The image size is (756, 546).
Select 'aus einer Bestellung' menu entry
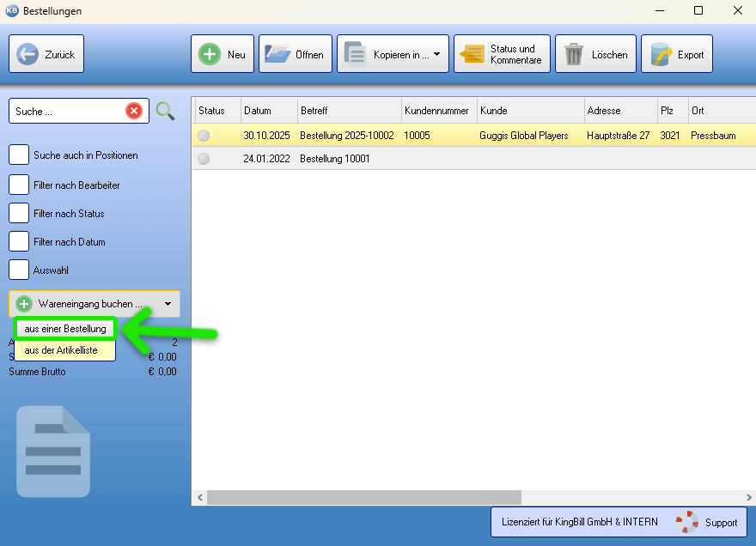(x=65, y=329)
